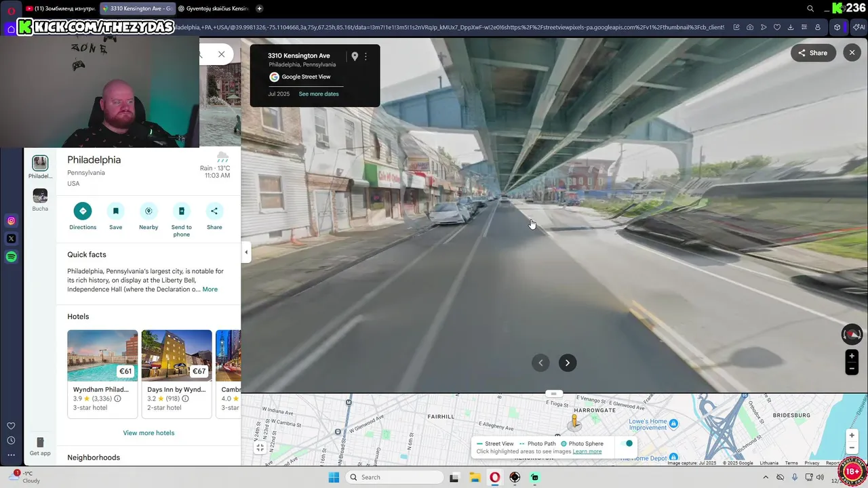Save Philadelphia to your lists
The width and height of the screenshot is (868, 488).
click(x=115, y=211)
